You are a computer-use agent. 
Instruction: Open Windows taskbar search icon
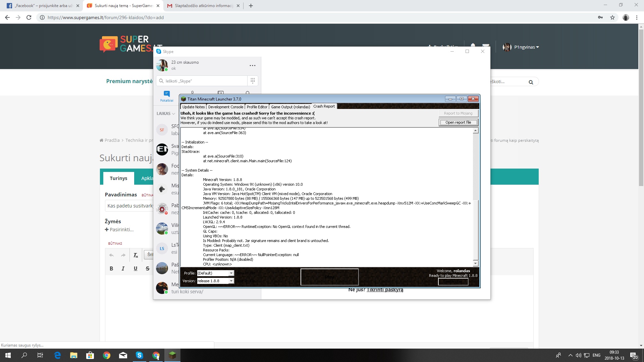click(24, 355)
